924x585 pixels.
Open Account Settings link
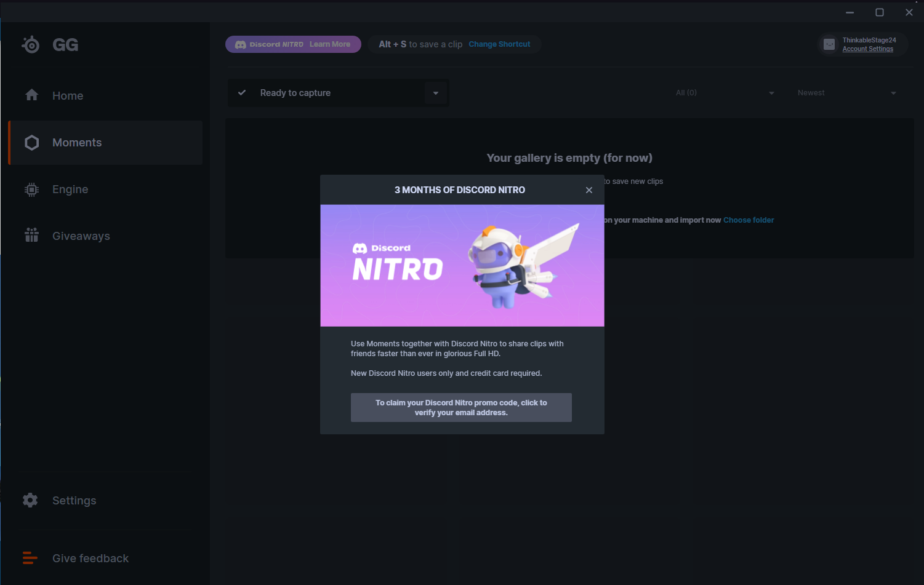868,49
